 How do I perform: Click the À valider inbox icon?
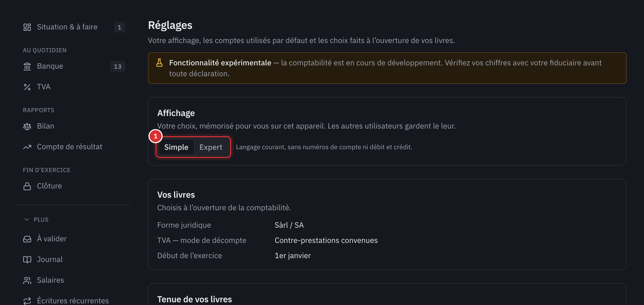point(27,239)
